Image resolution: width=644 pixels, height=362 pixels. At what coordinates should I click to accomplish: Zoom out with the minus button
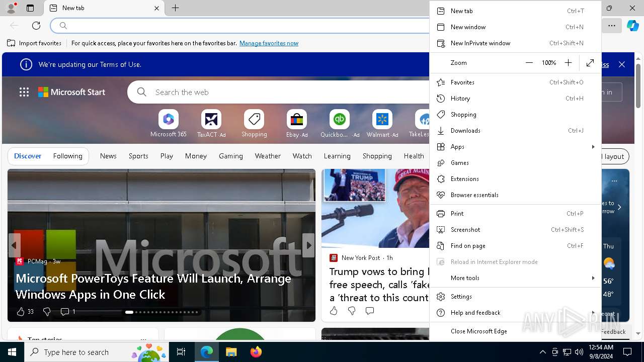tap(529, 63)
